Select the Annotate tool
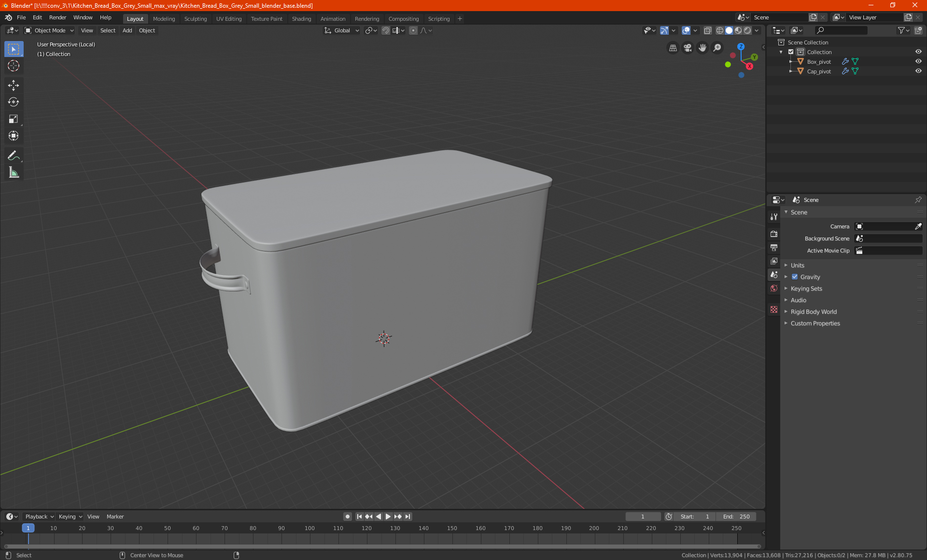This screenshot has width=927, height=560. pos(14,155)
